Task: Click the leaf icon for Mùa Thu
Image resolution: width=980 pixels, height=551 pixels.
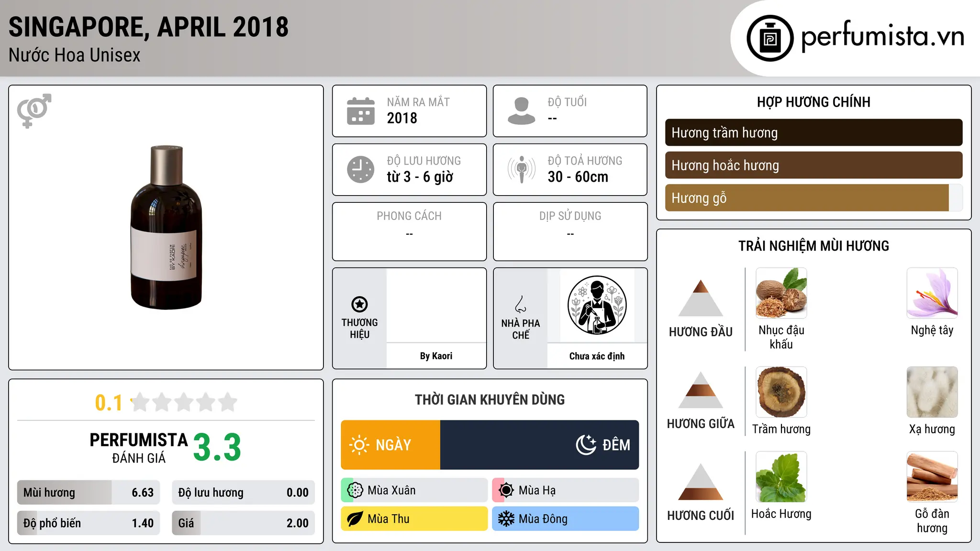Action: coord(355,519)
